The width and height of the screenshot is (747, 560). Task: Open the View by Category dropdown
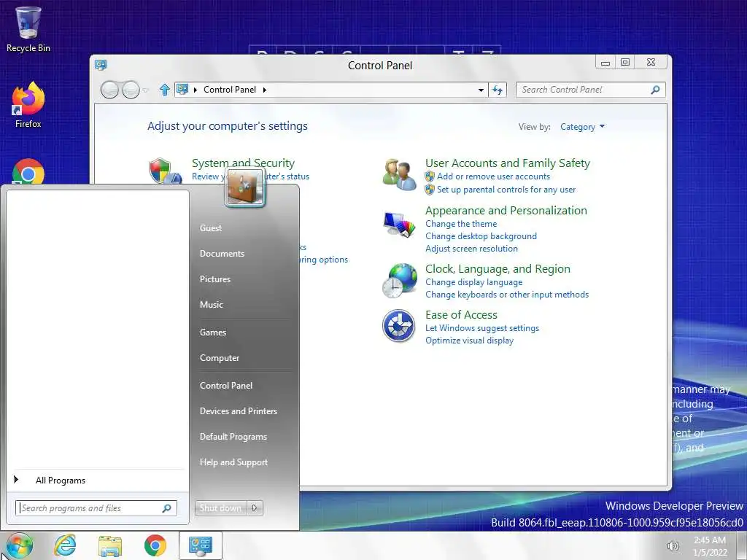(582, 127)
